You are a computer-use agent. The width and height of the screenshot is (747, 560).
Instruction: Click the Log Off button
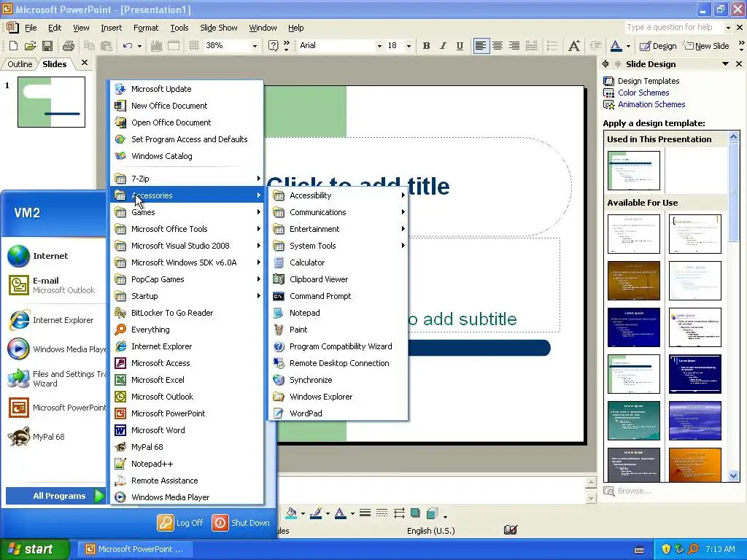[x=181, y=522]
